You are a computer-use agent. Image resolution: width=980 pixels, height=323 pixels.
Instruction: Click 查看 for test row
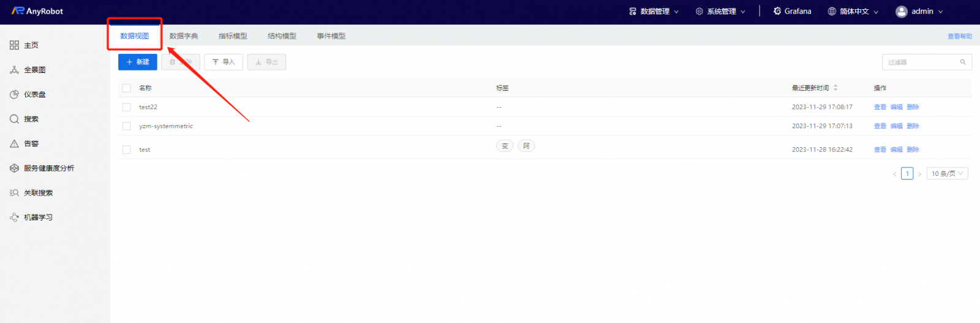(x=880, y=150)
